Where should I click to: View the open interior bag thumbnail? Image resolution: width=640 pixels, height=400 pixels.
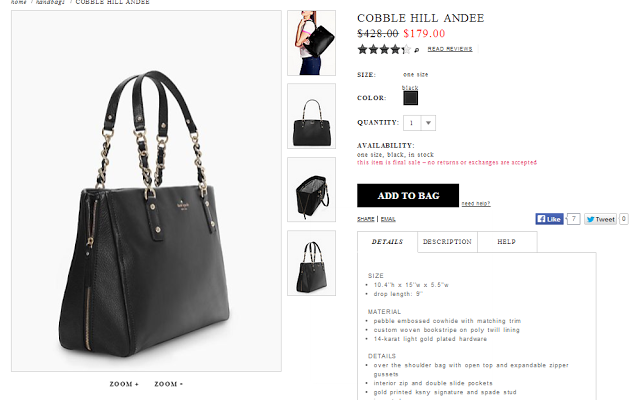click(x=311, y=189)
